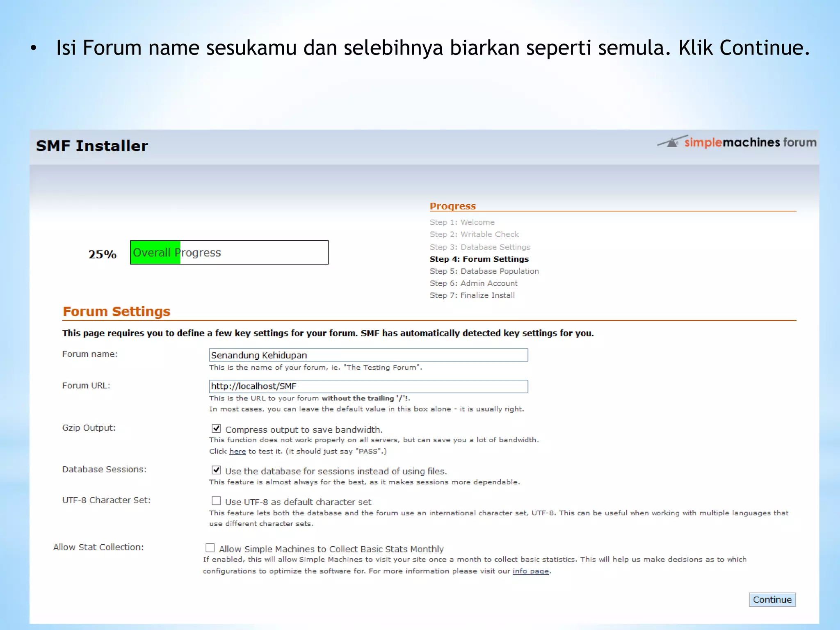The width and height of the screenshot is (840, 630).
Task: Enable Use UTF-8 as default character set
Action: (216, 501)
